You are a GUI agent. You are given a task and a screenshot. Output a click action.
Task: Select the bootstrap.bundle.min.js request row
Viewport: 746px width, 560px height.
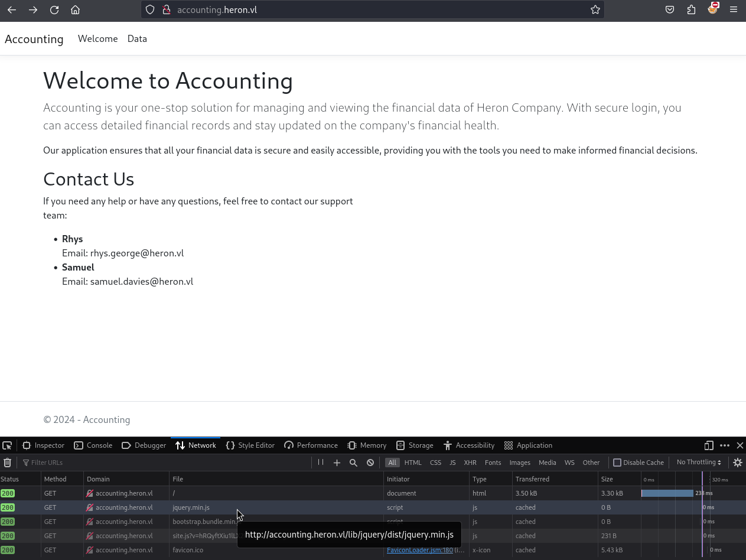(x=373, y=522)
